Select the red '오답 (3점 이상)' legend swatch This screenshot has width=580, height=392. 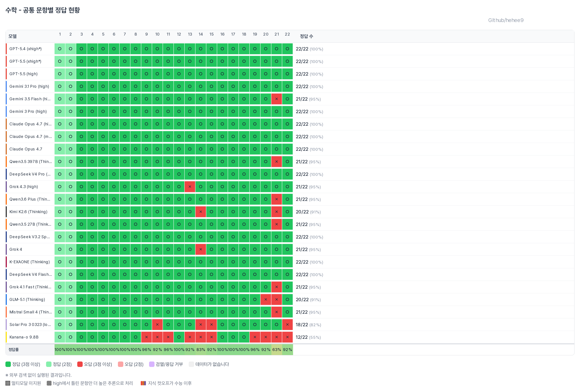click(x=80, y=364)
